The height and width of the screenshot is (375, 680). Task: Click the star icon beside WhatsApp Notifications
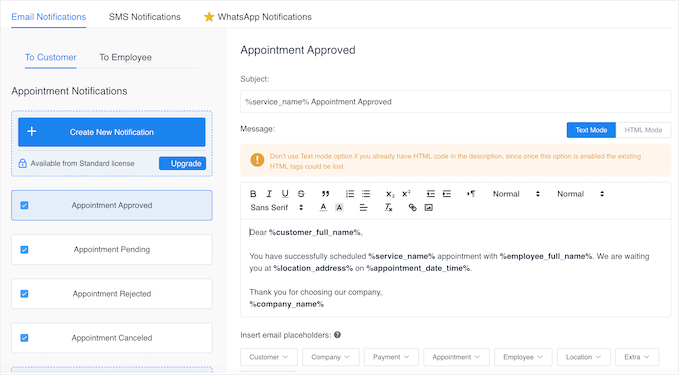click(x=209, y=17)
